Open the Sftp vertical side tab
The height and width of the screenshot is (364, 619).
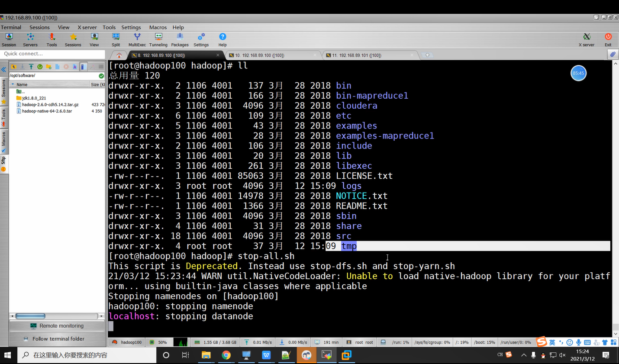[4, 164]
